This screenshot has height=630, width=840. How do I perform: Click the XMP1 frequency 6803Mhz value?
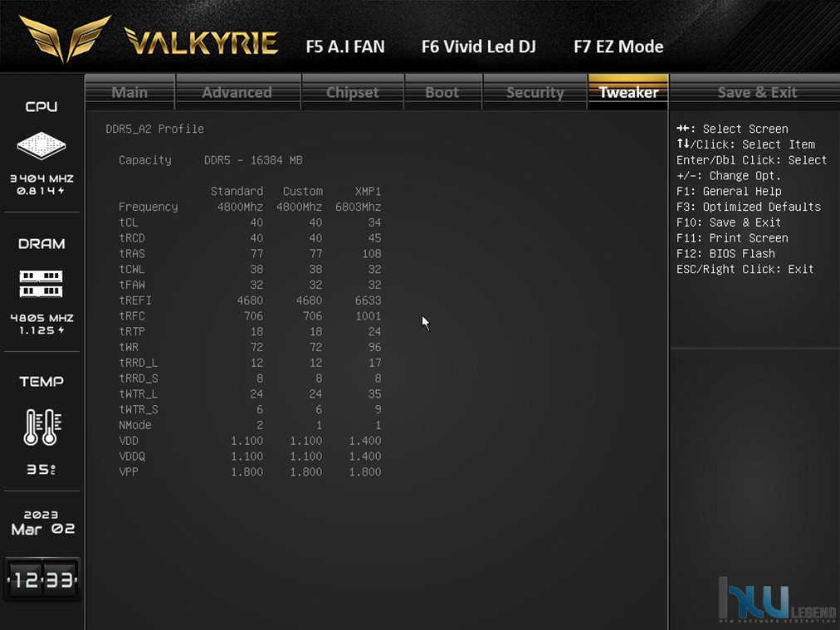coord(359,207)
